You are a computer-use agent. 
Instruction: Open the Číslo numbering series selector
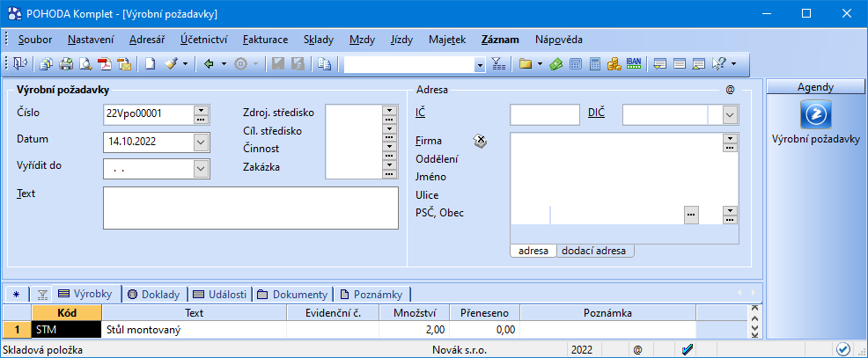click(201, 114)
